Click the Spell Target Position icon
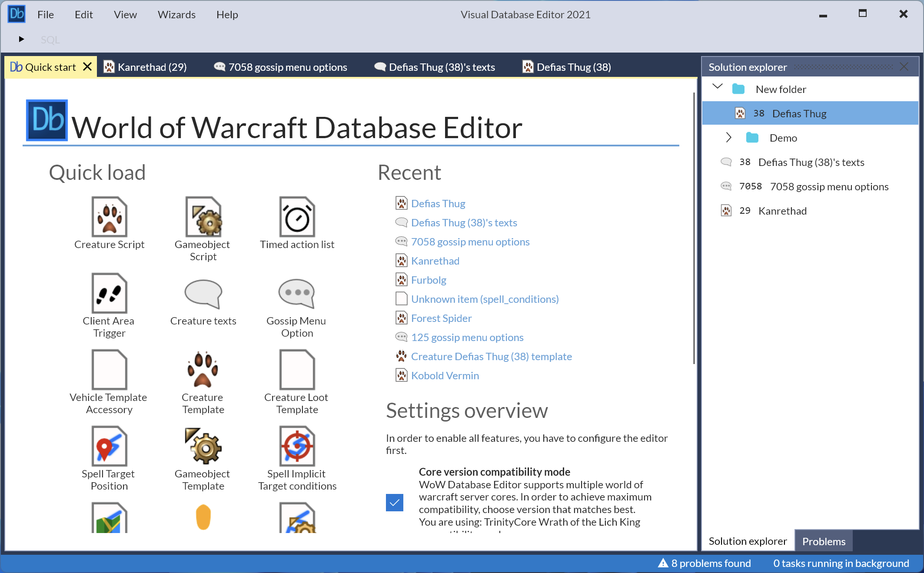This screenshot has height=573, width=924. 108,446
